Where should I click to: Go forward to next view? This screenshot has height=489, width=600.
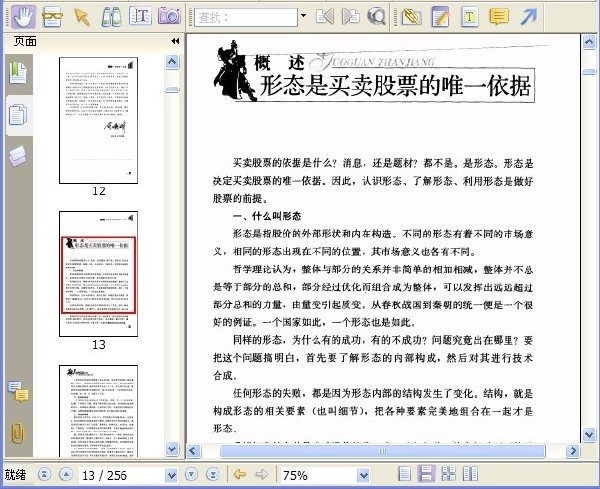(x=262, y=475)
